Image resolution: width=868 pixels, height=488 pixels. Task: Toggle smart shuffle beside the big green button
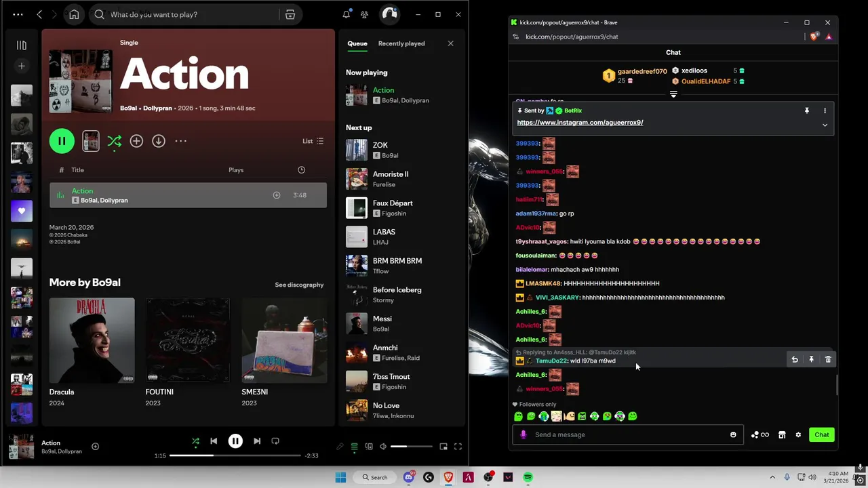tap(114, 141)
